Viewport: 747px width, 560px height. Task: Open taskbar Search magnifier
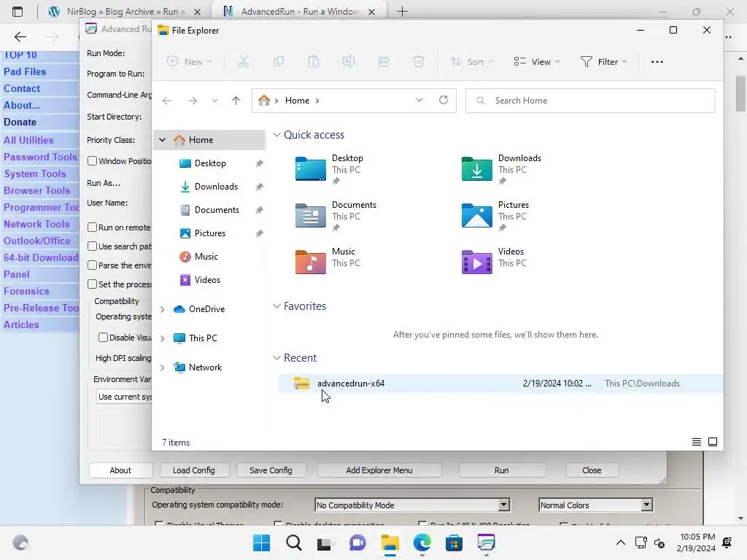(x=293, y=542)
